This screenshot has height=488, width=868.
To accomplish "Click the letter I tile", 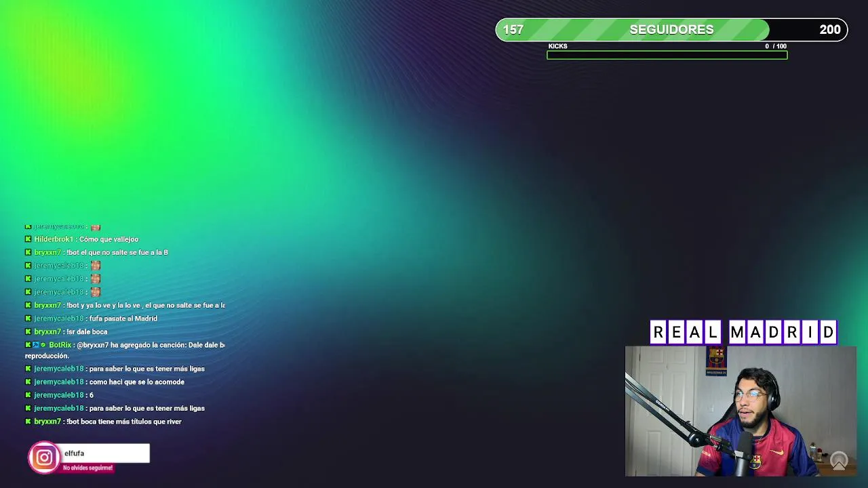I will tap(810, 333).
